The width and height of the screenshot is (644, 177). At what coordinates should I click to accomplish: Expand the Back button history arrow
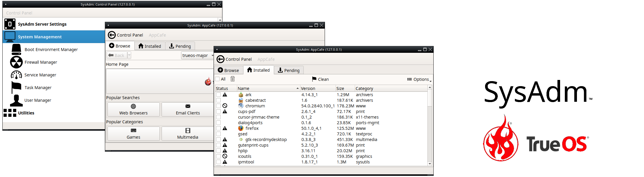coord(129,55)
